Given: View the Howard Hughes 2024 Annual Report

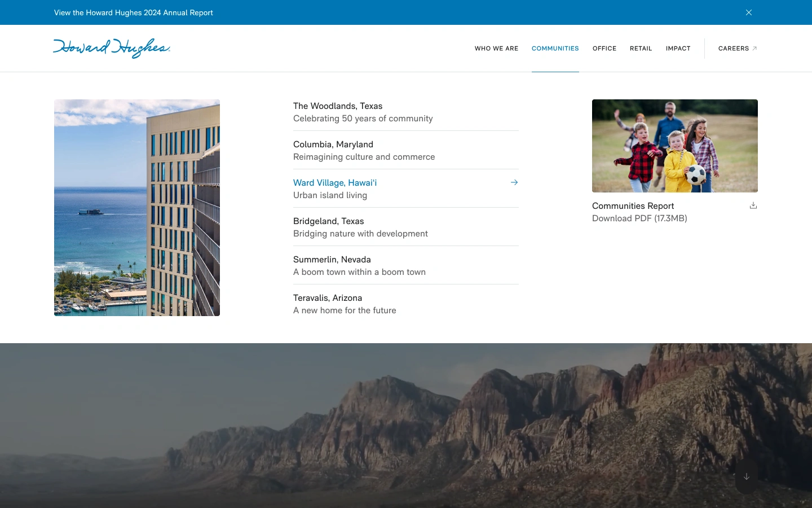Looking at the screenshot, I should 134,12.
